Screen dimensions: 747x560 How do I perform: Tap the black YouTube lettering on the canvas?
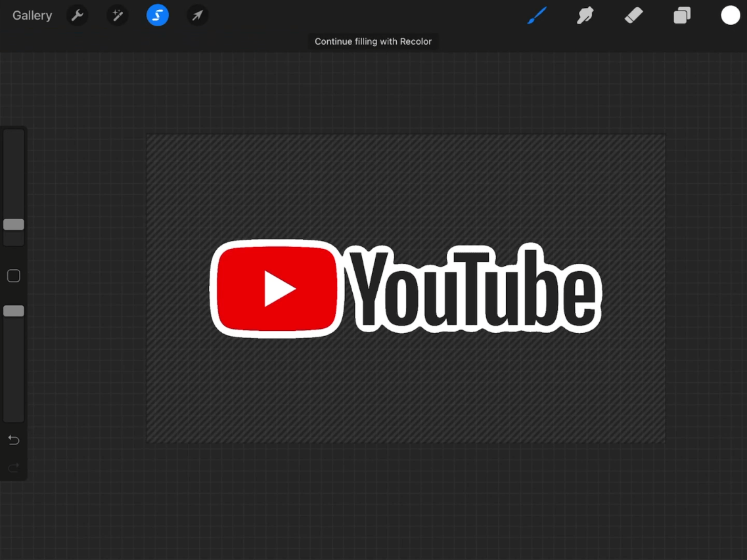coord(472,288)
